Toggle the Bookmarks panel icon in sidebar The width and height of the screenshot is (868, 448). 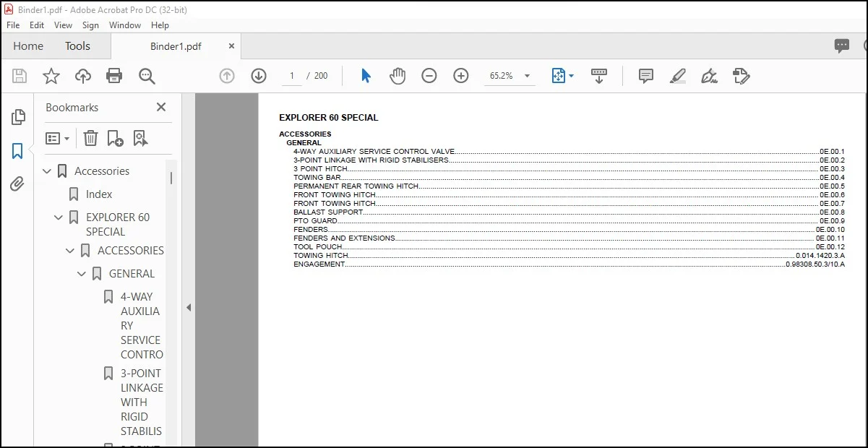coord(18,151)
